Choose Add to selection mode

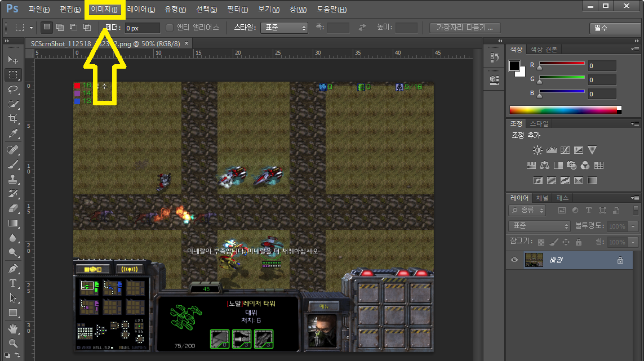click(x=60, y=27)
